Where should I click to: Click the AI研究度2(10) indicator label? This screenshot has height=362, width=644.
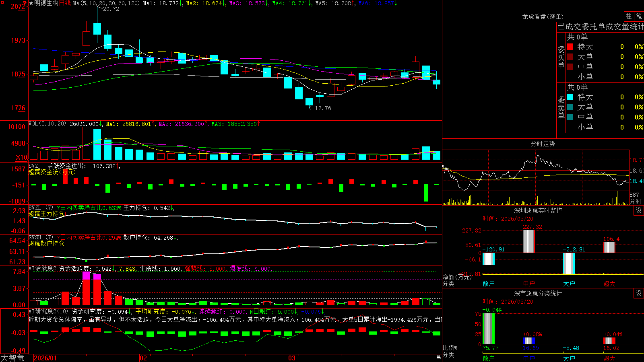[49, 311]
